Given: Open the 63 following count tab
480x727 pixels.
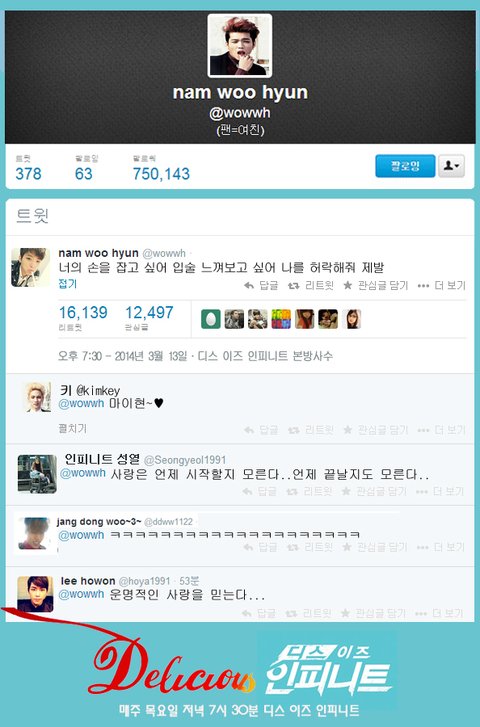Looking at the screenshot, I should (x=86, y=169).
